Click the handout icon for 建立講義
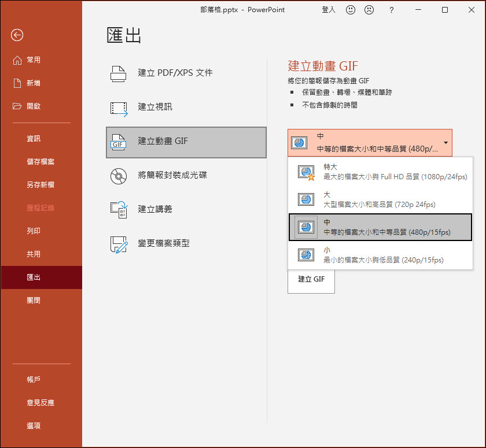 click(x=119, y=210)
